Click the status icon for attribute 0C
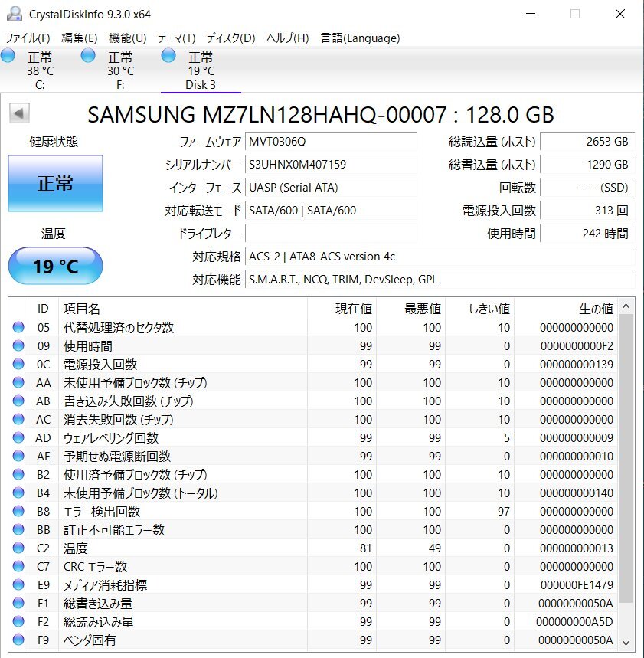 (18, 364)
